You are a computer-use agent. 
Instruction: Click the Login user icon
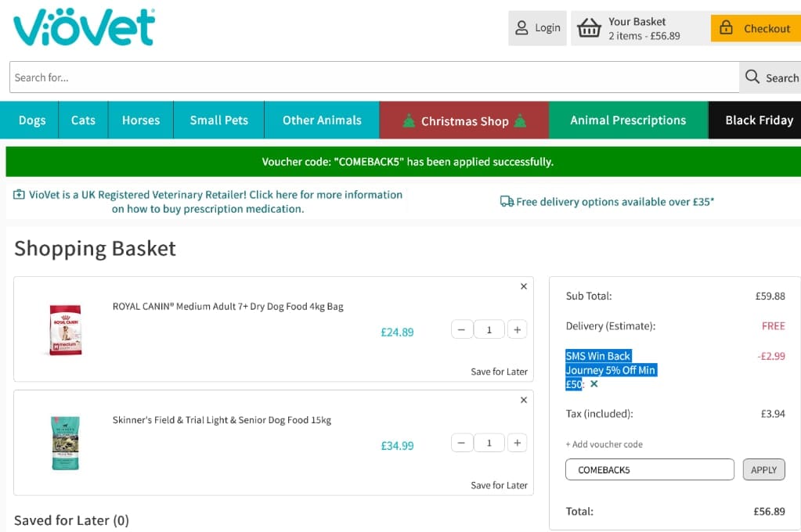521,27
